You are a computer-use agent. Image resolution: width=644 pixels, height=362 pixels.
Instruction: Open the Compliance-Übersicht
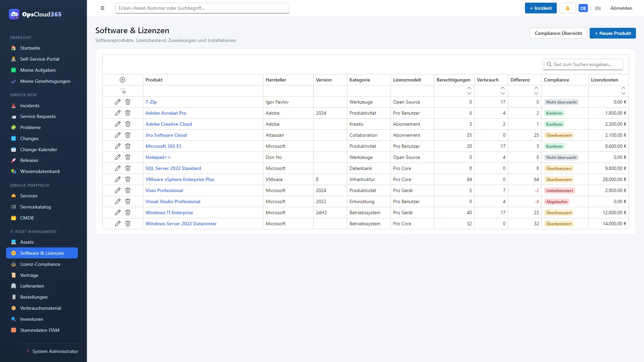click(x=558, y=33)
